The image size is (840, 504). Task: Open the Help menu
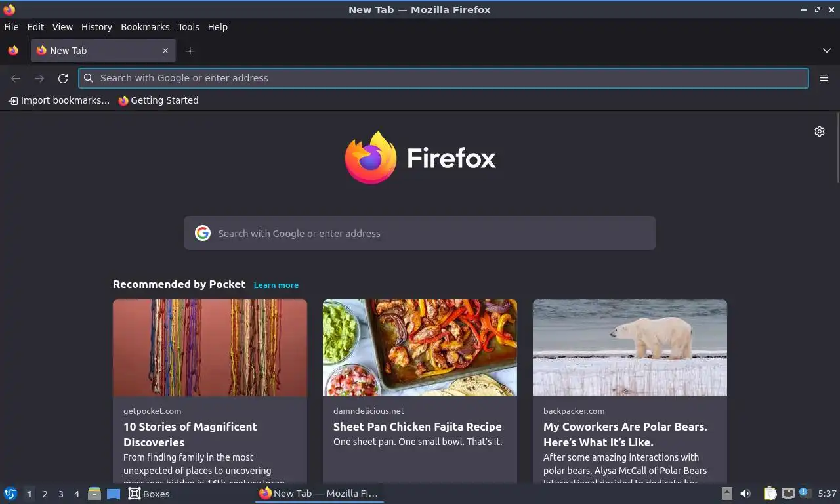218,27
